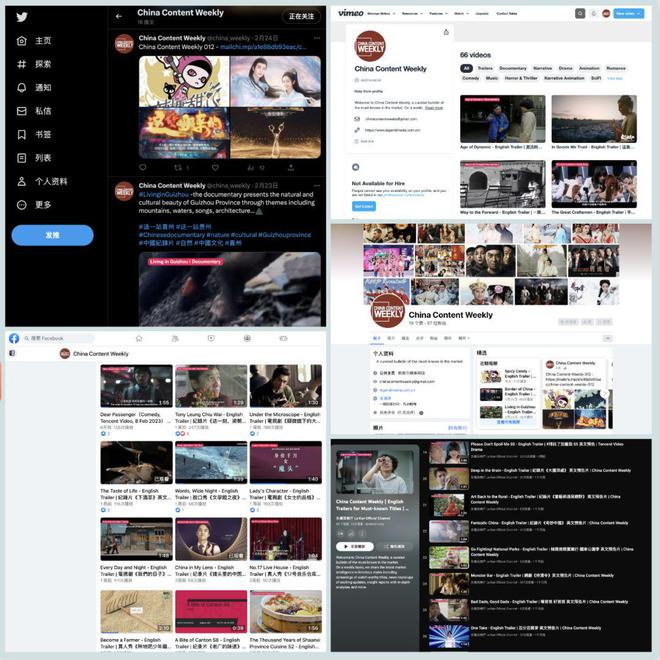Click the blue Get Listed button on Vimeo
This screenshot has height=660, width=660.
click(x=364, y=206)
